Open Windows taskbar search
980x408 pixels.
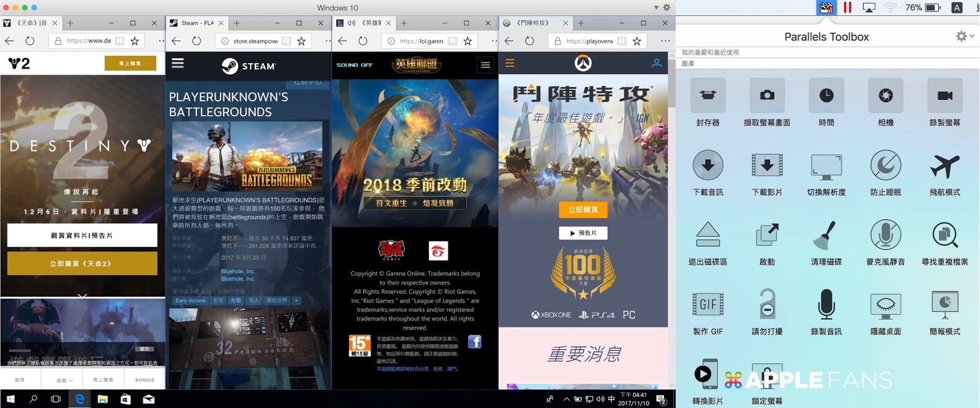[33, 399]
